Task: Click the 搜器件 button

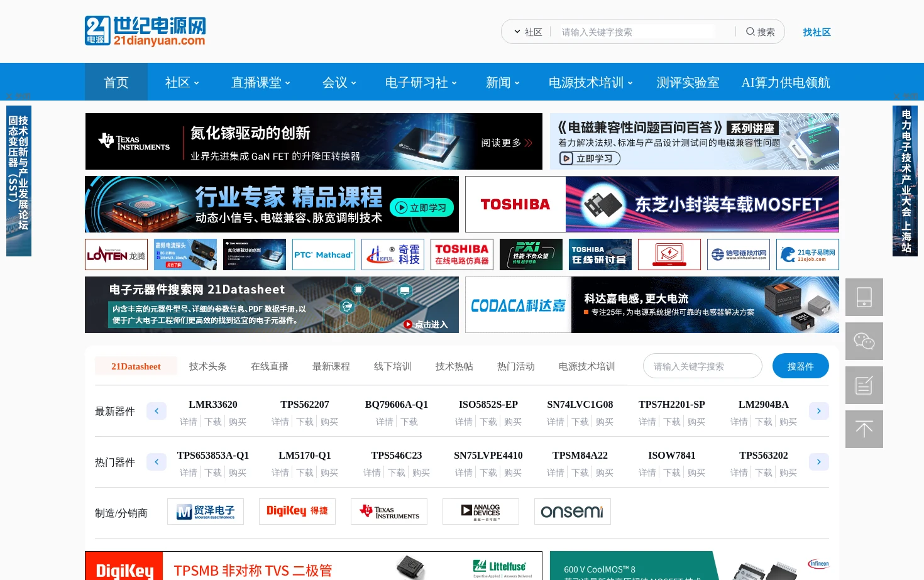Action: pyautogui.click(x=801, y=366)
